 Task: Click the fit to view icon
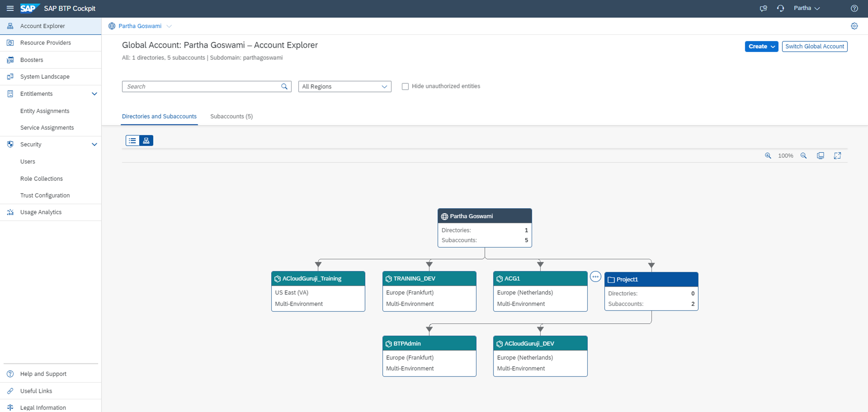pyautogui.click(x=820, y=156)
